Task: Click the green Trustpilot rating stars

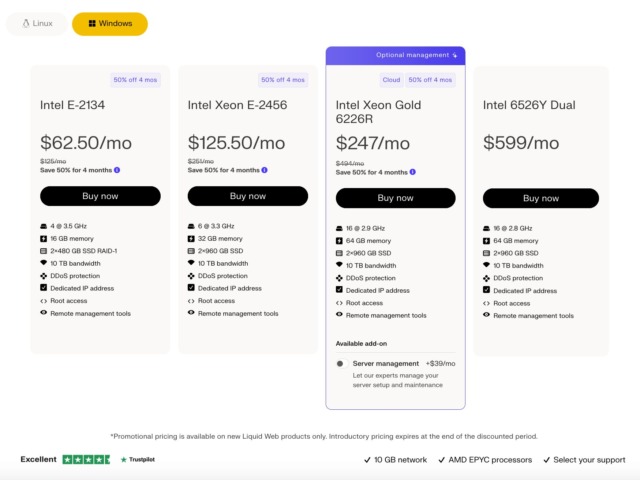Action: click(86, 460)
